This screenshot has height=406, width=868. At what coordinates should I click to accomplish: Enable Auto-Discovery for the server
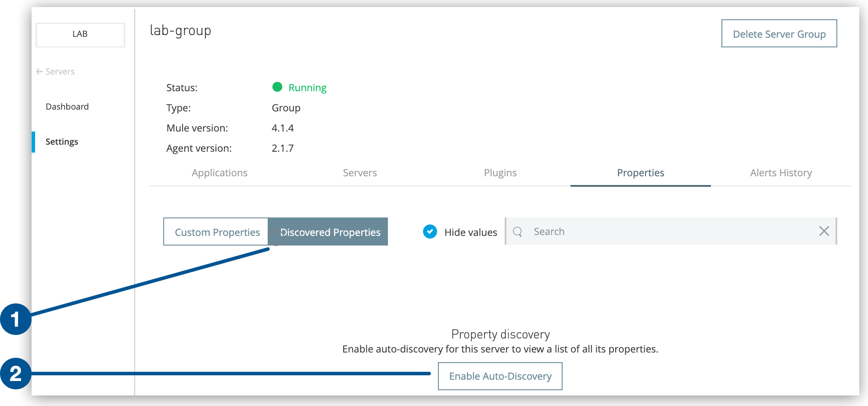click(500, 376)
